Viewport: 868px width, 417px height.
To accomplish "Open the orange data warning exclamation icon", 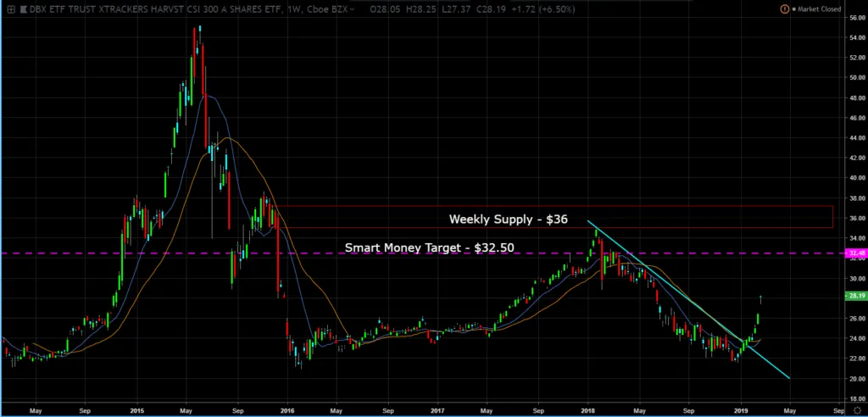I will pyautogui.click(x=784, y=8).
